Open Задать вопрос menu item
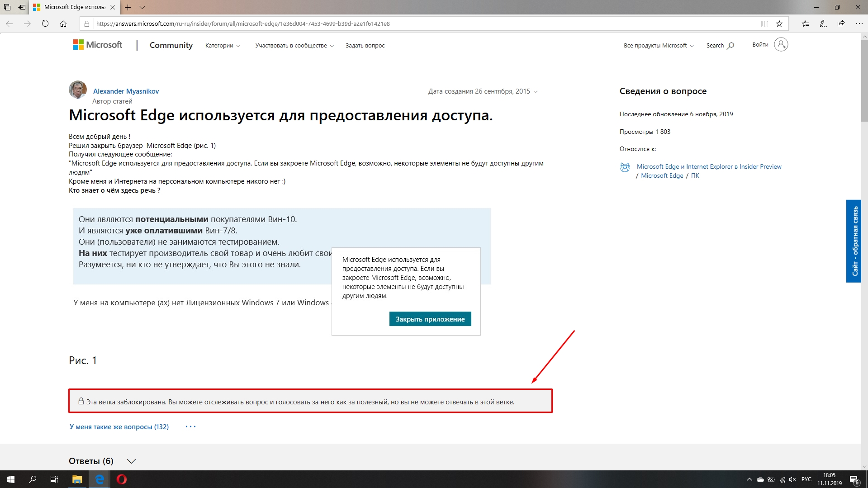This screenshot has height=488, width=868. pyautogui.click(x=365, y=46)
